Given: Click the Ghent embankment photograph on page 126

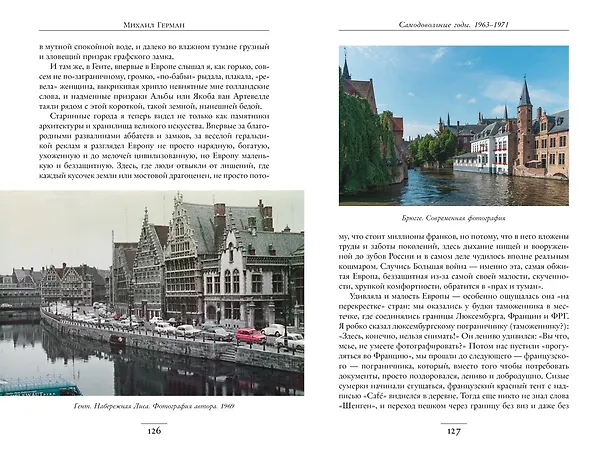Looking at the screenshot, I should click(152, 293).
